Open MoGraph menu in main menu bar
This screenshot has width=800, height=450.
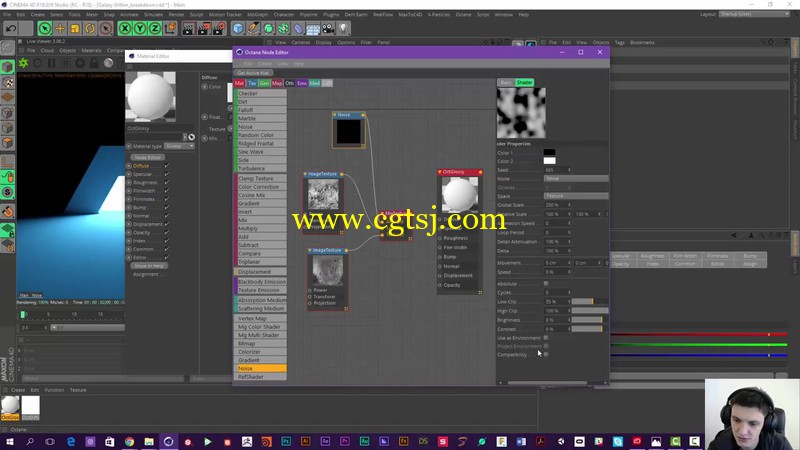(257, 15)
